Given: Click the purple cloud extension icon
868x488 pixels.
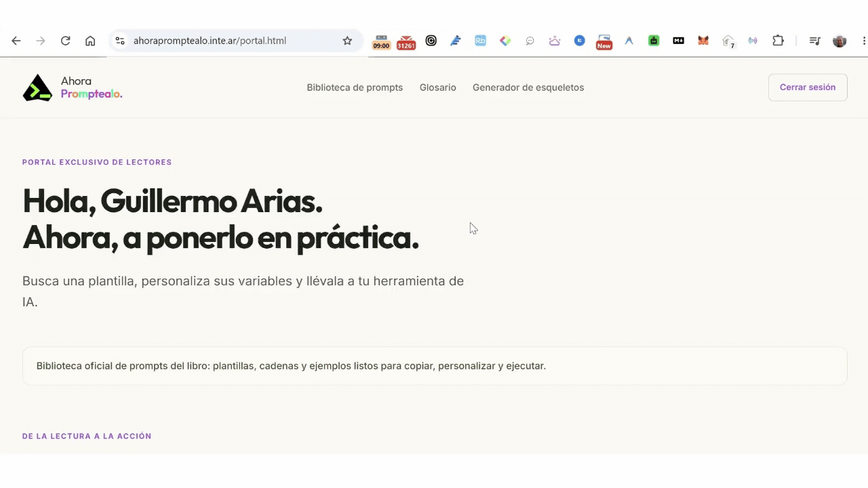Looking at the screenshot, I should [555, 41].
